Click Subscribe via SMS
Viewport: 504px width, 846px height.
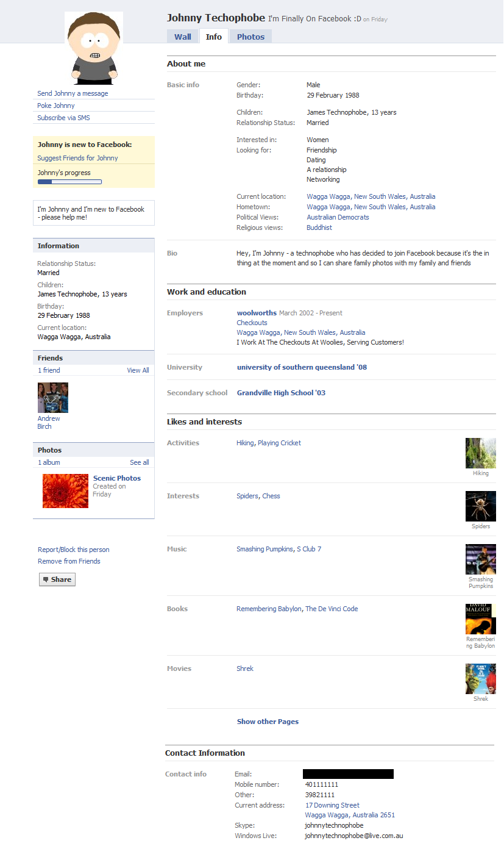[x=63, y=118]
